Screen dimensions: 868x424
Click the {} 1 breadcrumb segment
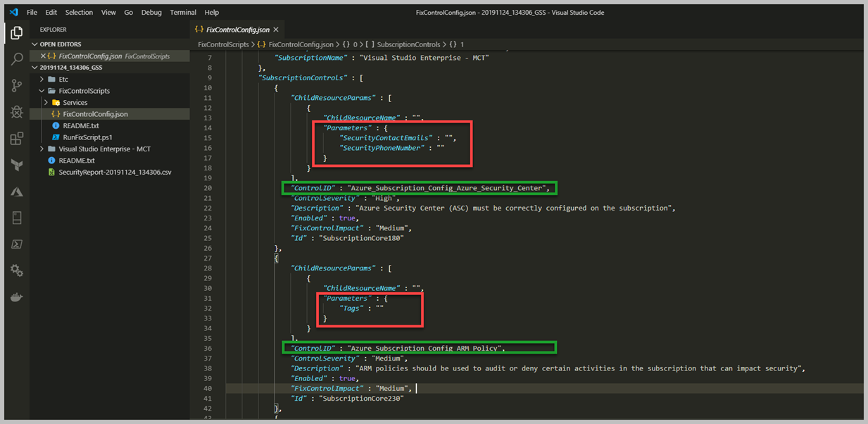(x=456, y=44)
